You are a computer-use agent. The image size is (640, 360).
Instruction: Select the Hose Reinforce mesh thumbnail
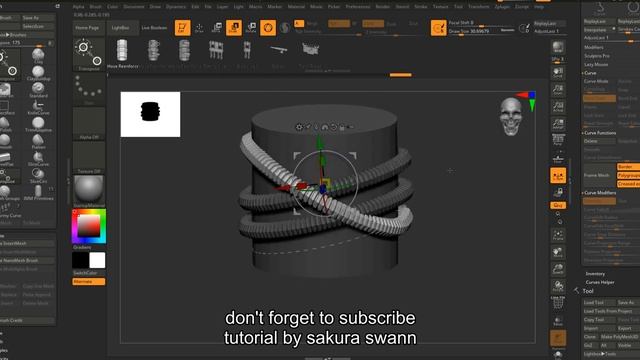tap(122, 53)
